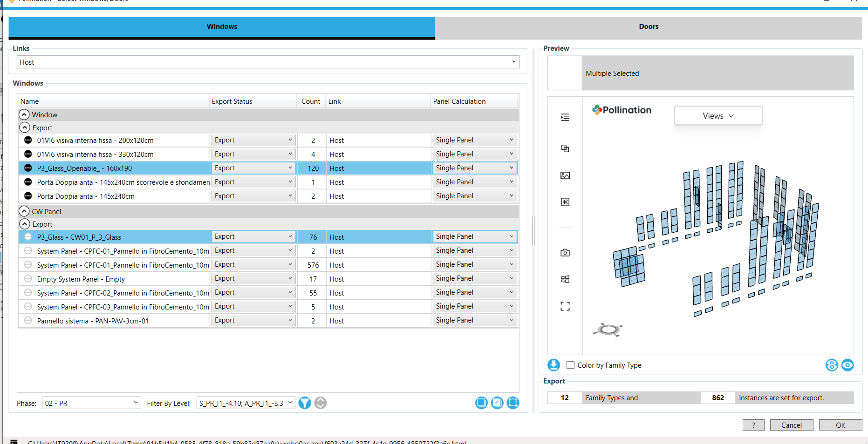Click the image icon in preview sidebar
Viewport: 868px width, 444px height.
(565, 175)
